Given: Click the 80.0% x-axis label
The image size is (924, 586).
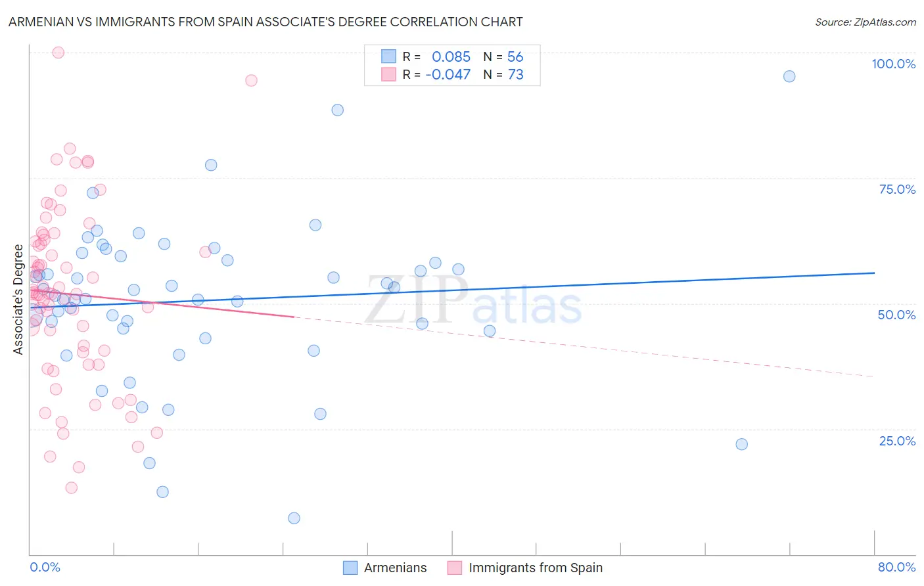Looking at the screenshot, I should [x=896, y=567].
